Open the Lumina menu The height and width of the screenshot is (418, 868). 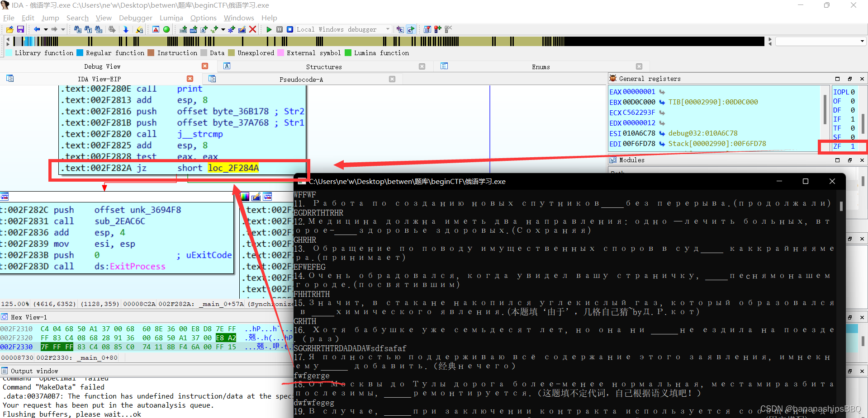tap(171, 18)
